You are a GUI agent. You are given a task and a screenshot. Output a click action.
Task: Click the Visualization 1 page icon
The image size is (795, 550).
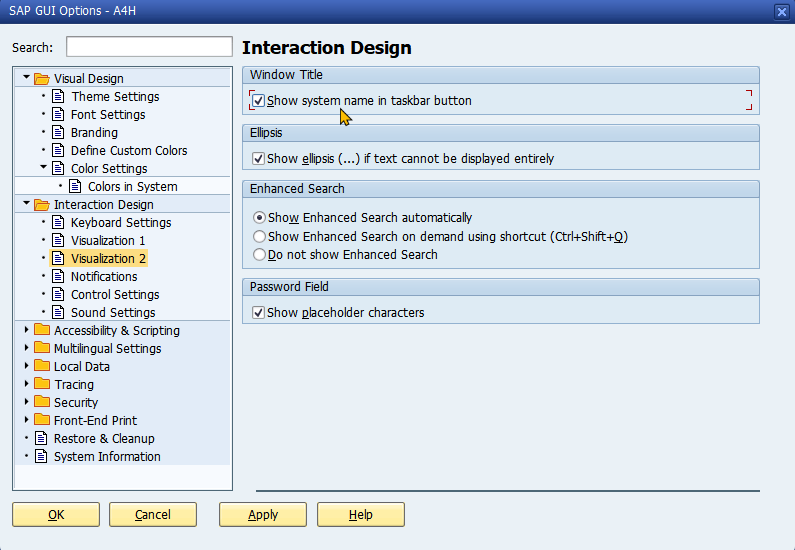[58, 240]
